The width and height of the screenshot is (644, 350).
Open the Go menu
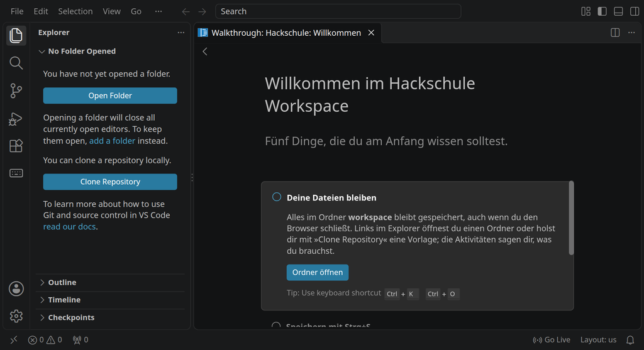tap(136, 11)
